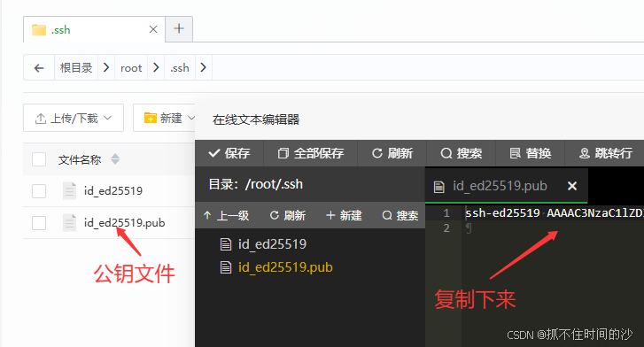The height and width of the screenshot is (347, 644).
Task: Click line number 2 in gutter
Action: 446,227
